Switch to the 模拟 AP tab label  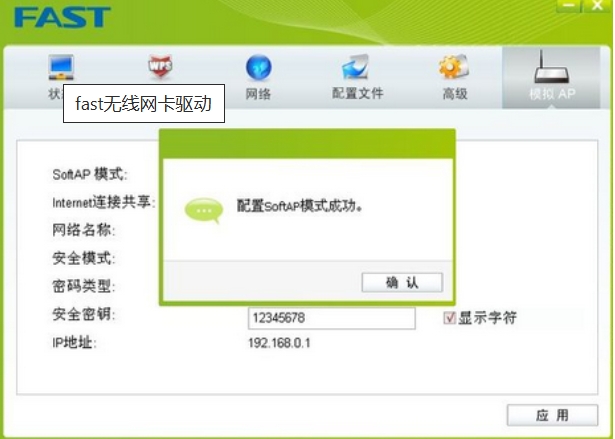click(x=552, y=94)
